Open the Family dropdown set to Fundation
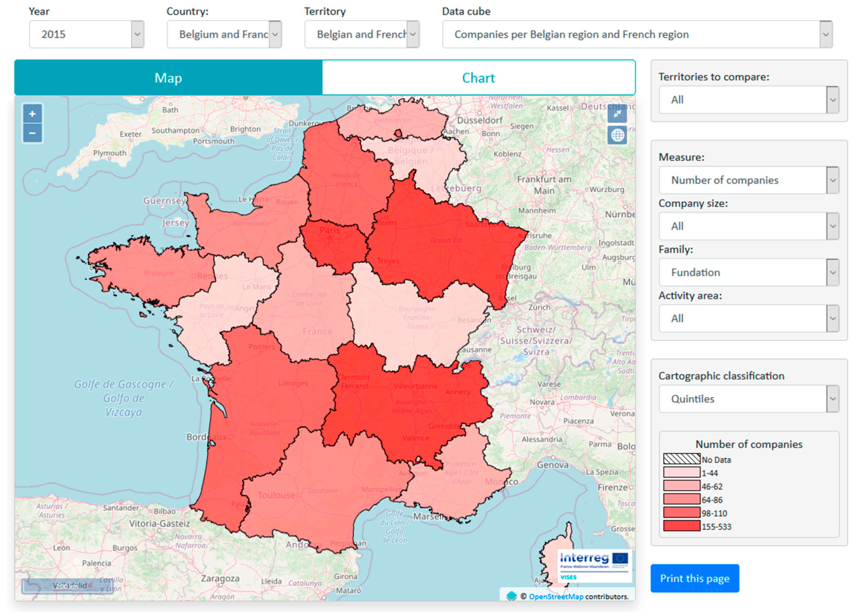 click(748, 272)
